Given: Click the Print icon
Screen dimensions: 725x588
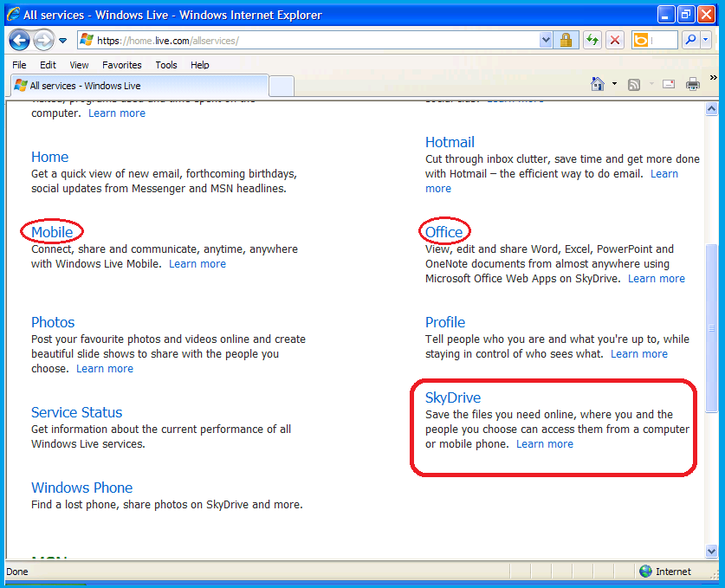Looking at the screenshot, I should point(693,85).
